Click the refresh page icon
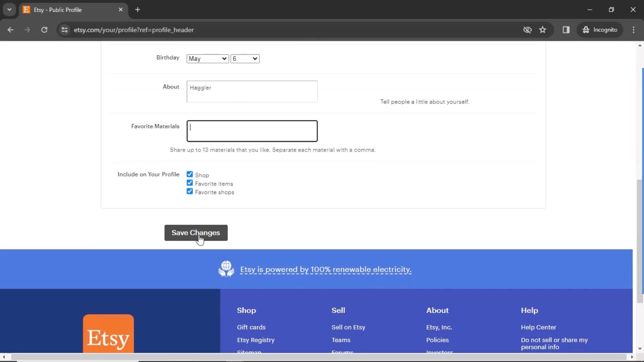644x362 pixels. (x=44, y=29)
